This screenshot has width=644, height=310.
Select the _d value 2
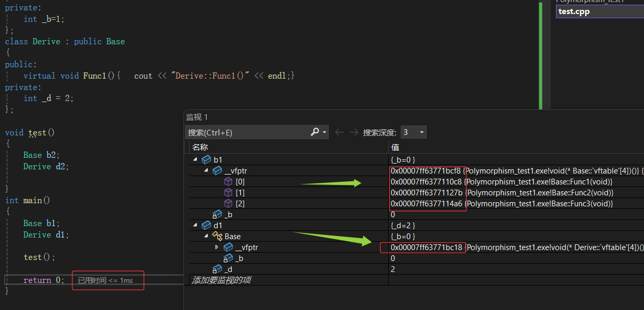[393, 269]
